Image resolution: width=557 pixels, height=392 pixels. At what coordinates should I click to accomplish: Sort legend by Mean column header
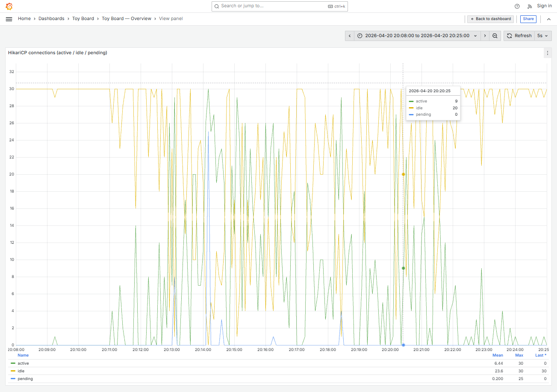coord(498,355)
